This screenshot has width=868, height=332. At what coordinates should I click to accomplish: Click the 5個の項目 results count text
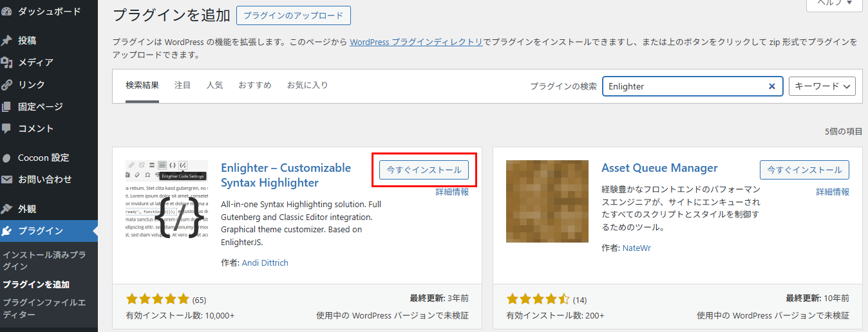[844, 131]
